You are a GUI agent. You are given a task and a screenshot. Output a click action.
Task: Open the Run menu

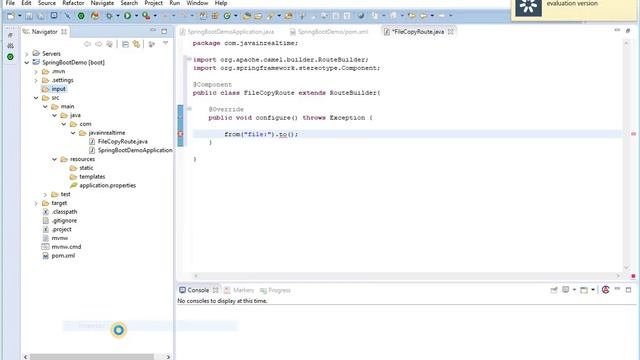(175, 3)
